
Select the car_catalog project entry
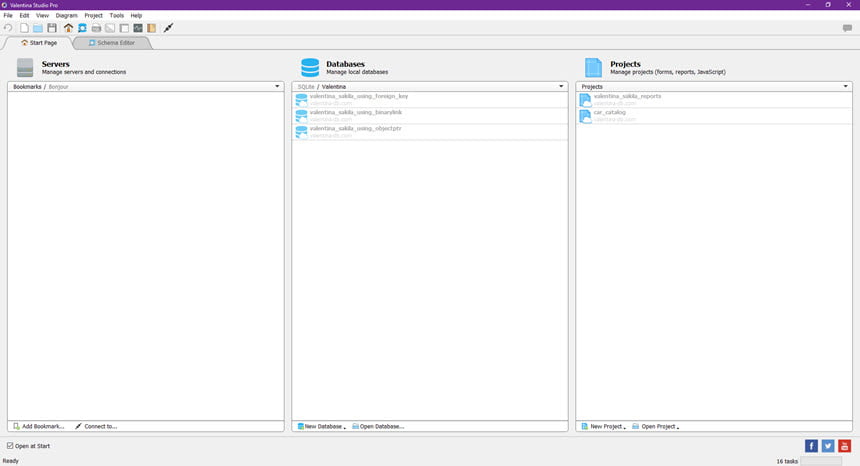pos(714,116)
